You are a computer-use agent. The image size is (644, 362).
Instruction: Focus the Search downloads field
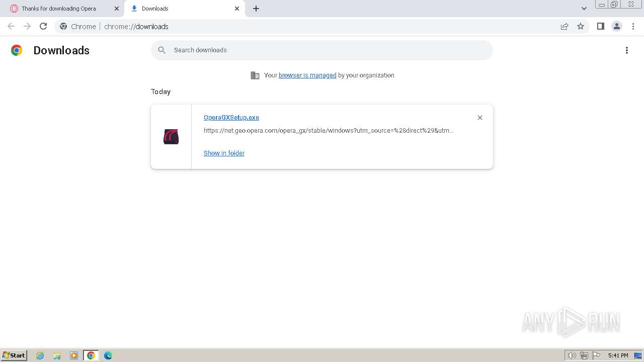(322, 50)
